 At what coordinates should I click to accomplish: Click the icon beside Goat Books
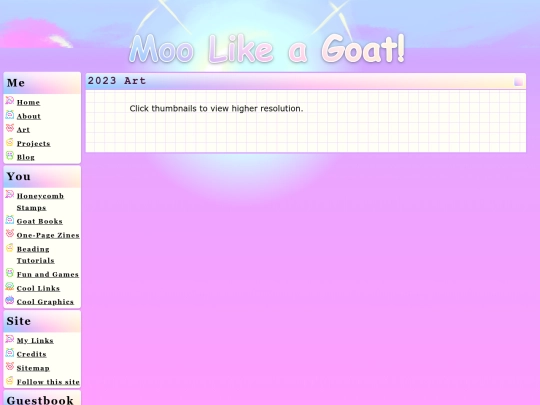point(10,220)
